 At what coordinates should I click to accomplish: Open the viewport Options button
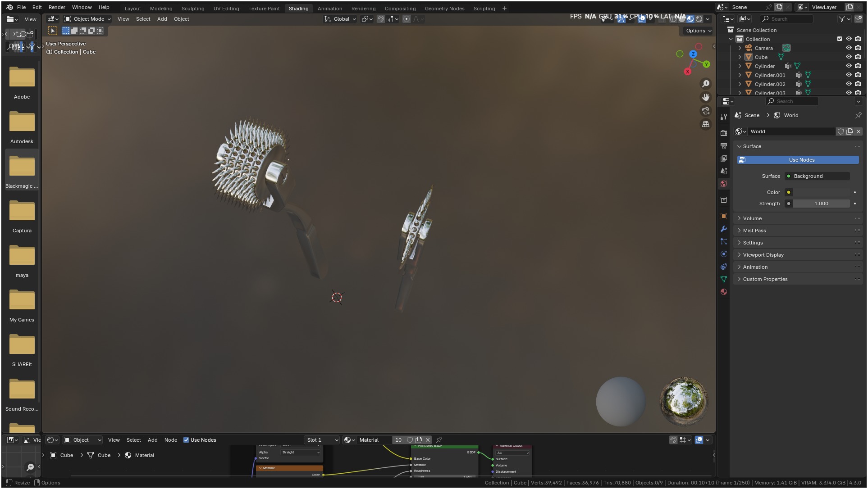(x=698, y=31)
